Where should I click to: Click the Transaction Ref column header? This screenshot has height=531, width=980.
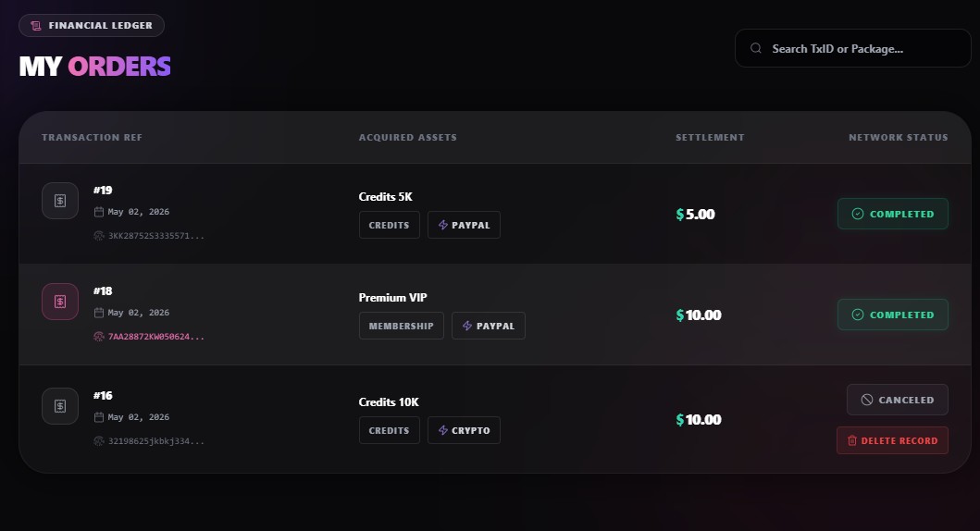click(92, 138)
